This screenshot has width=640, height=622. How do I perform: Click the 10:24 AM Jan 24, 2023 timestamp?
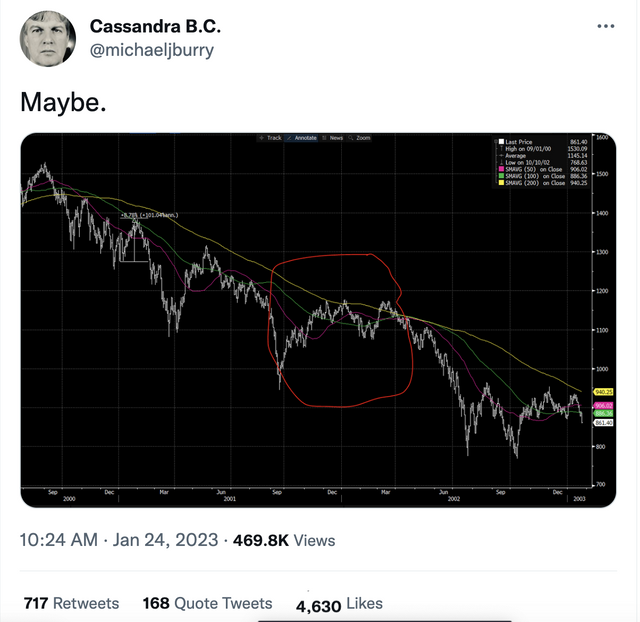tap(119, 540)
